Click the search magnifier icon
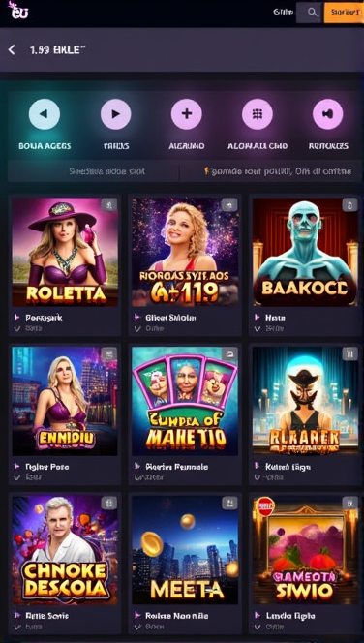This screenshot has height=643, width=364. 313,13
